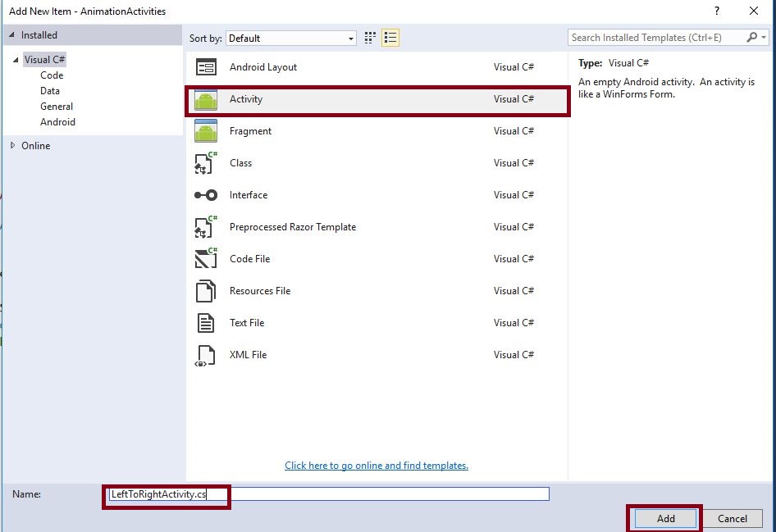Click the Online tree label
Image resolution: width=776 pixels, height=532 pixels.
(x=35, y=146)
